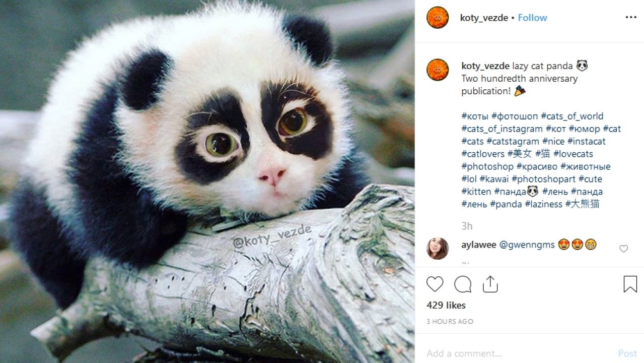Submit comment with Post button
The width and height of the screenshot is (644, 363).
pos(627,353)
